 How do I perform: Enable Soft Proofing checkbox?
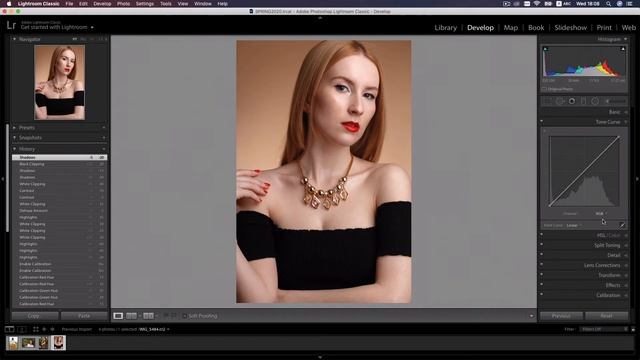click(x=184, y=316)
